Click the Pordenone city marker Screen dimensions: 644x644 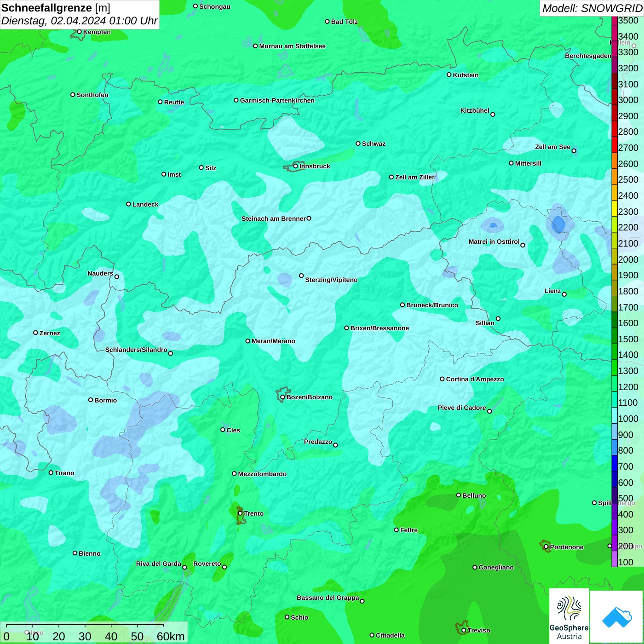pos(546,547)
